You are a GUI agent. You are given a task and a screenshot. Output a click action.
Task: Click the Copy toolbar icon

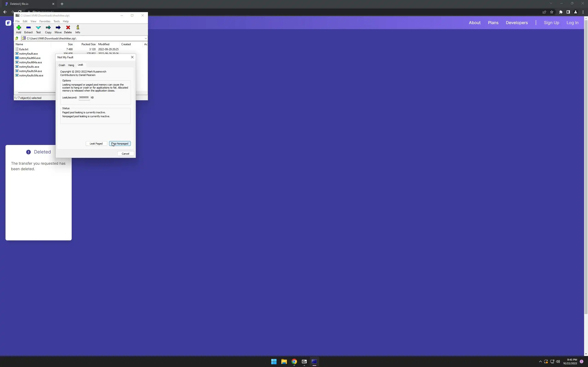pyautogui.click(x=48, y=29)
